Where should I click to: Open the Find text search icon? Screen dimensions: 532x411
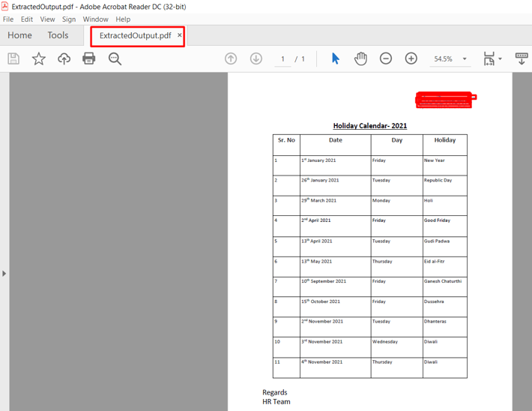pos(115,58)
